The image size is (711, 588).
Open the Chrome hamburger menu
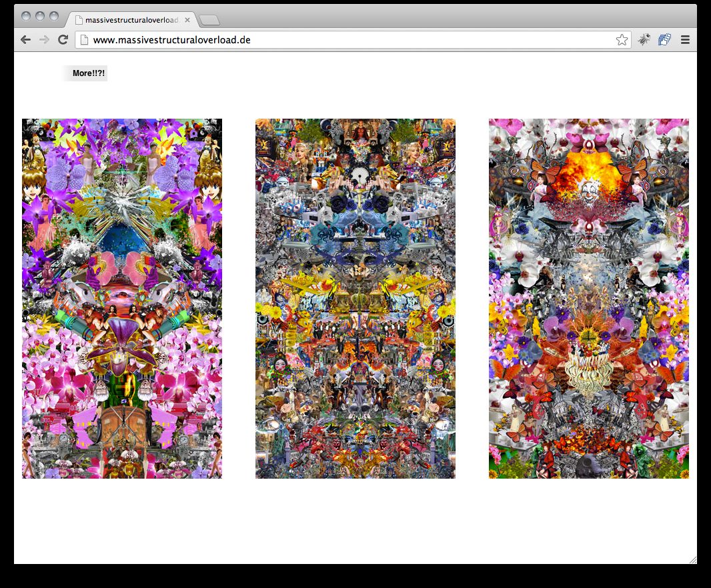(685, 40)
